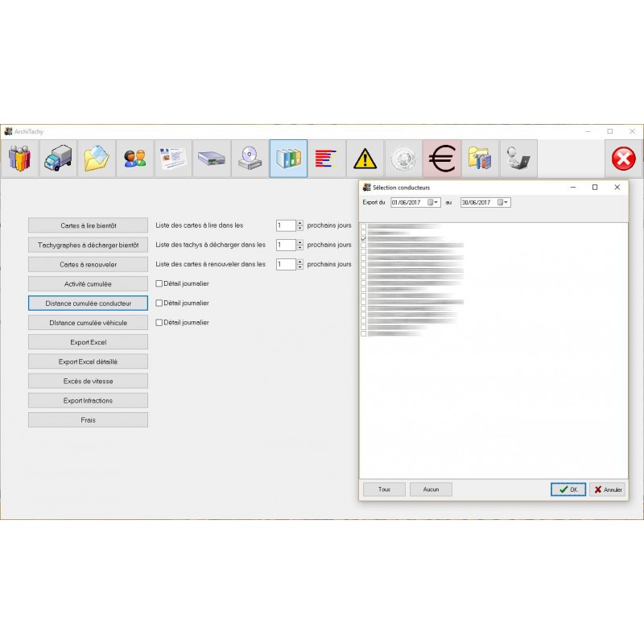The height and width of the screenshot is (644, 644).
Task: Confirm selection with the OK button
Action: tap(568, 489)
